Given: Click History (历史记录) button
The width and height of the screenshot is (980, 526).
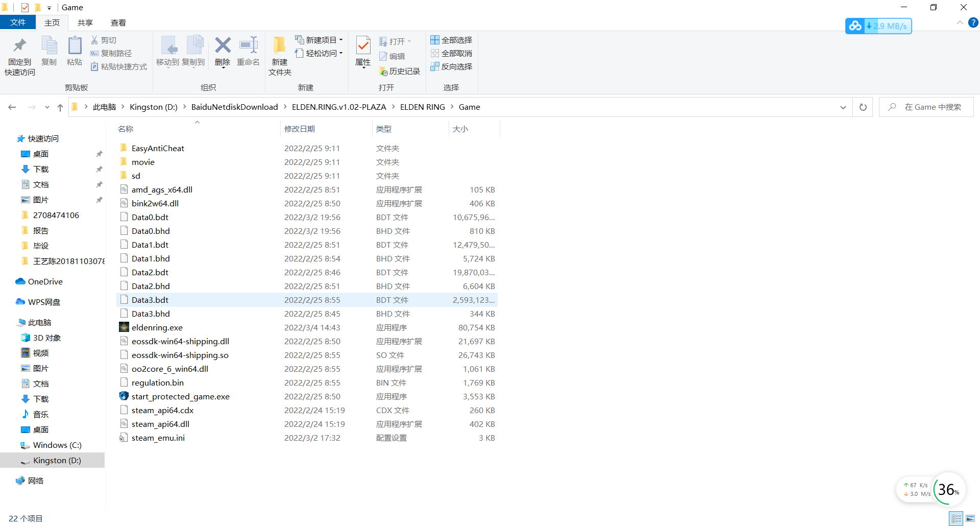Looking at the screenshot, I should click(400, 71).
